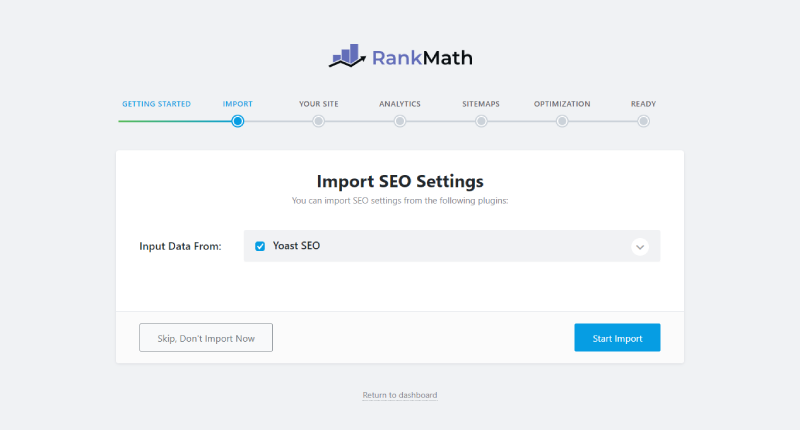Open the Your Site step label
This screenshot has height=430, width=800.
tap(318, 104)
